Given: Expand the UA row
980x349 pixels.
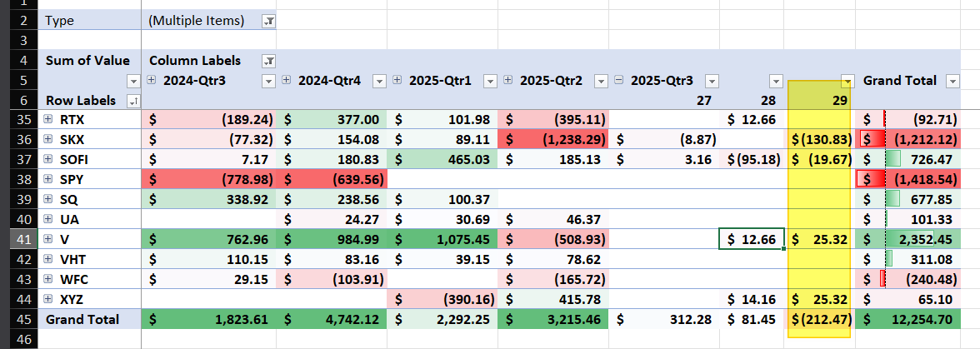Looking at the screenshot, I should pyautogui.click(x=48, y=220).
